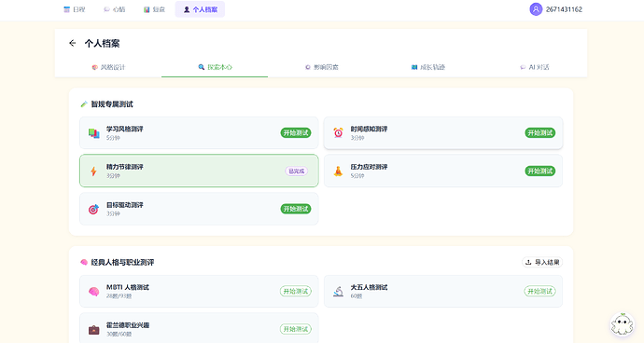Image resolution: width=644 pixels, height=343 pixels.
Task: Switch to the 成长轨迹 tab
Action: [428, 67]
